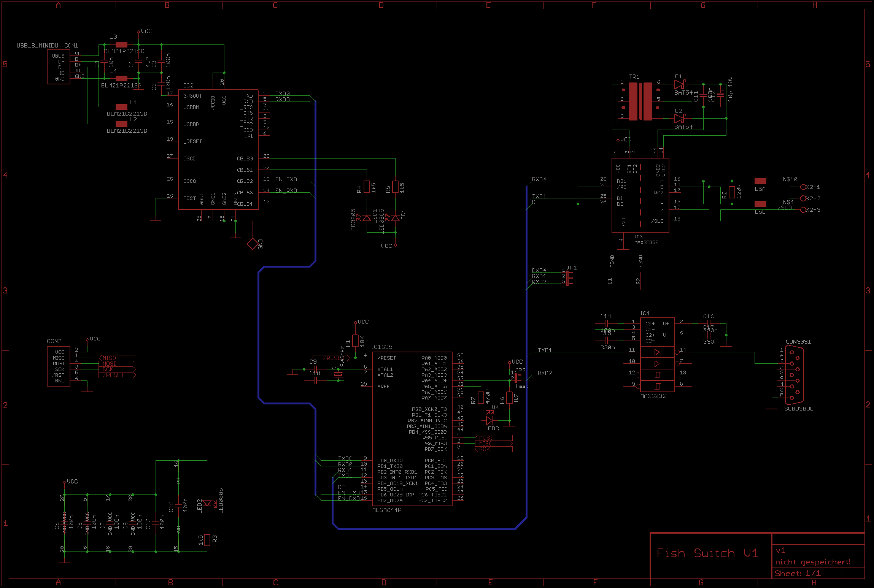This screenshot has width=874, height=588.
Task: Select the SUBD9BUL D-sub connector symbol
Action: coord(794,375)
